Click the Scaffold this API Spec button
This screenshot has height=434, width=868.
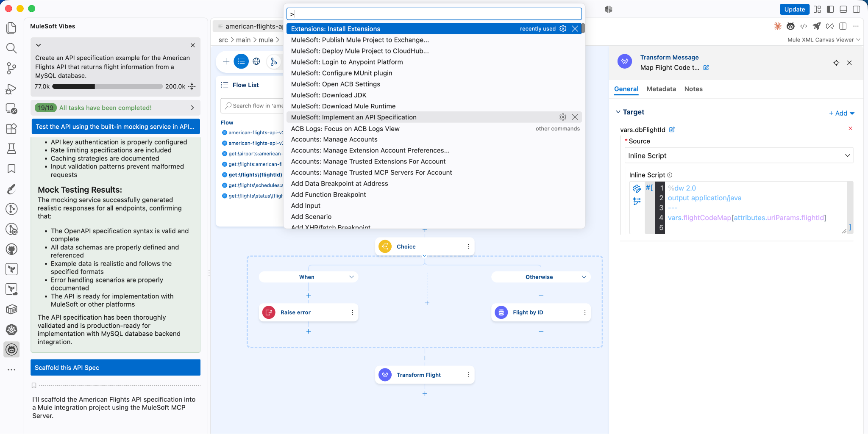(115, 368)
